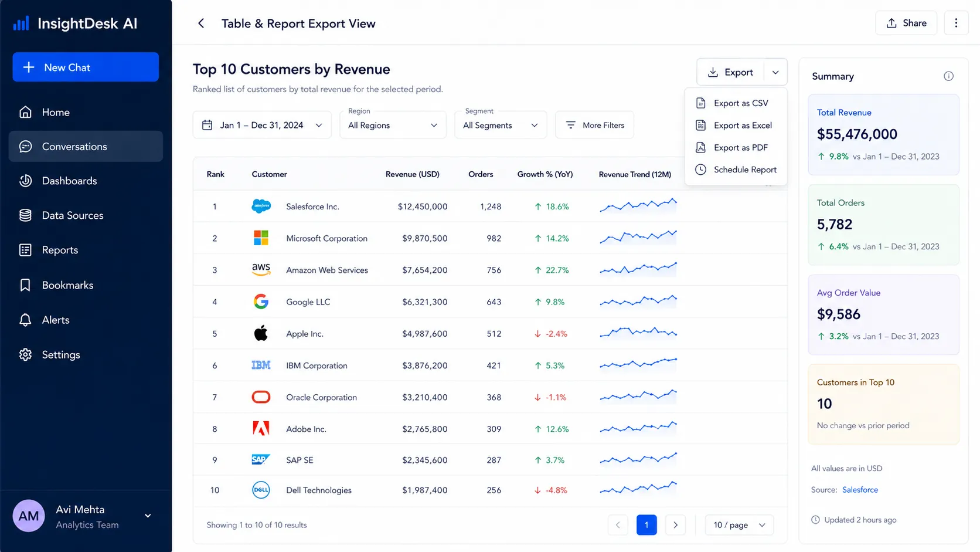Open the Salesforce source link
This screenshot has width=980, height=552.
(x=860, y=490)
